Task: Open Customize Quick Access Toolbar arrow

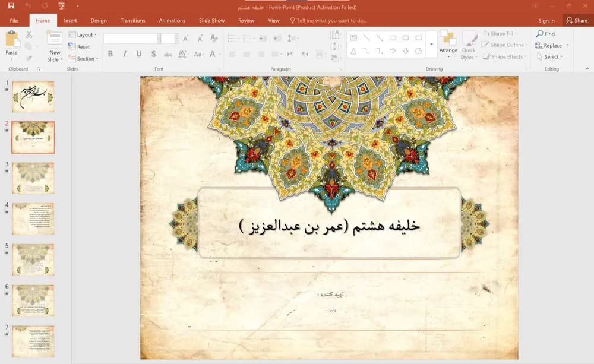Action: pos(78,6)
